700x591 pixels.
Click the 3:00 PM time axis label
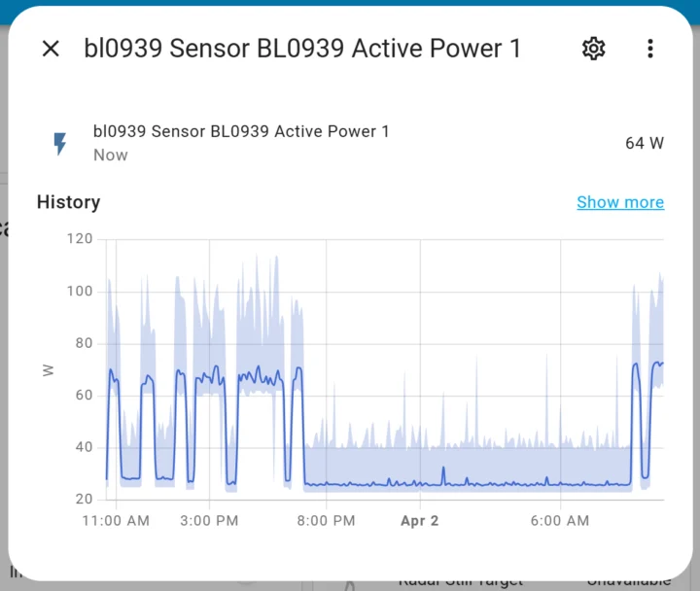click(210, 521)
